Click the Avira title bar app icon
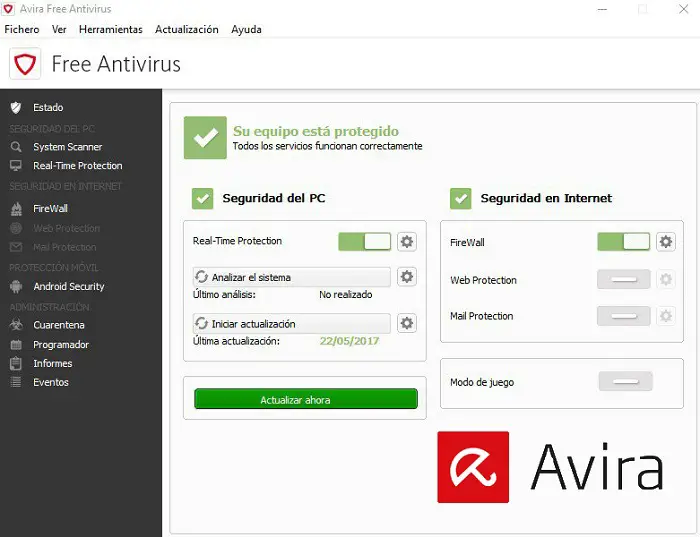 tap(8, 8)
